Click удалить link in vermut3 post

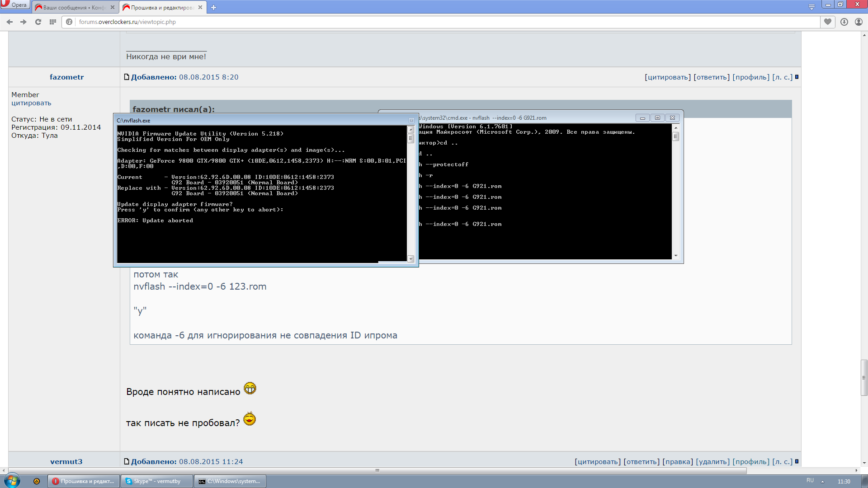point(712,461)
